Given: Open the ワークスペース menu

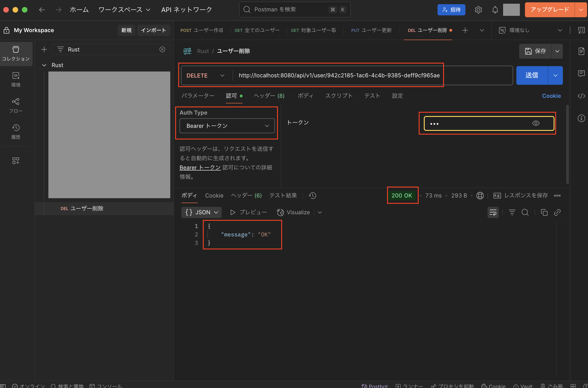Looking at the screenshot, I should (x=124, y=10).
